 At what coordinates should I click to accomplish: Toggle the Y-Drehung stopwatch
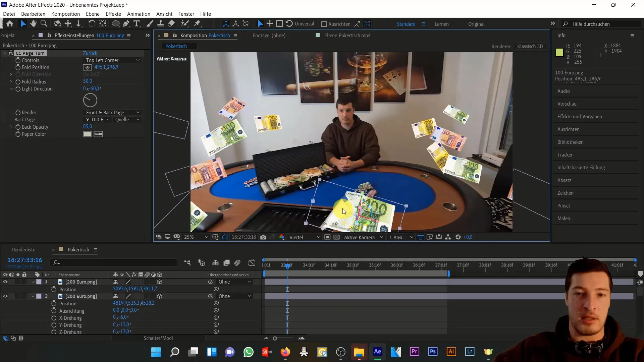pyautogui.click(x=54, y=325)
